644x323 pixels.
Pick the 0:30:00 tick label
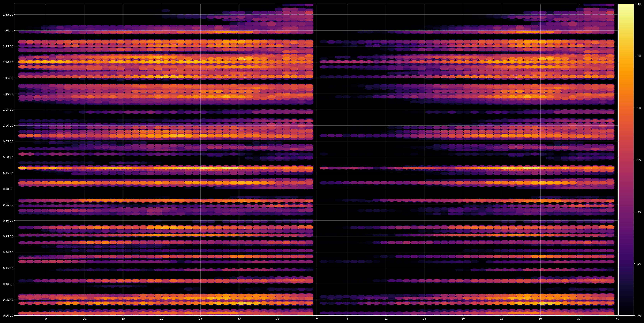[x=8, y=221]
